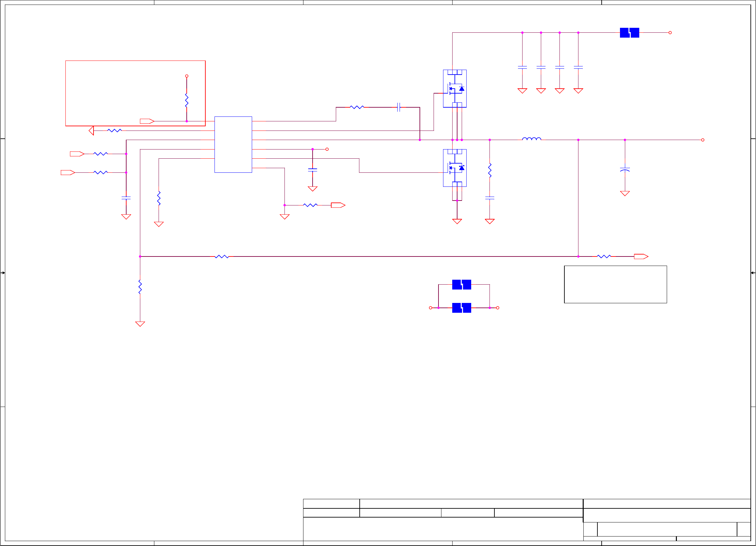
Task: Select the inductor symbol on the output line
Action: 531,139
